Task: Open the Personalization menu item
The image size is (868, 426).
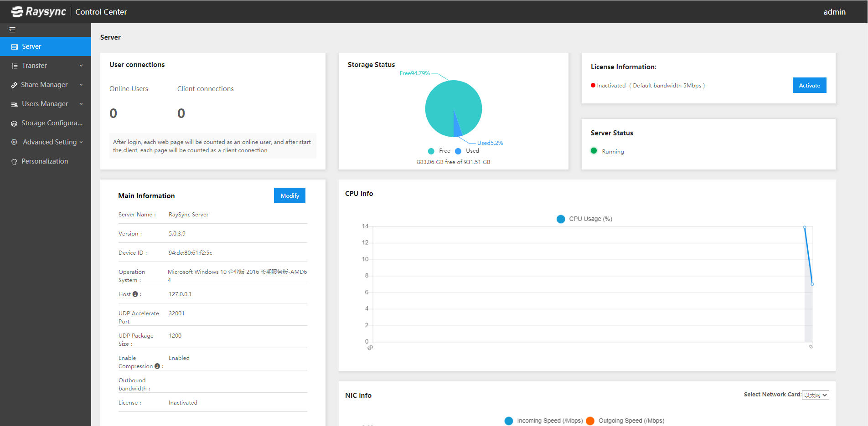Action: coord(46,161)
